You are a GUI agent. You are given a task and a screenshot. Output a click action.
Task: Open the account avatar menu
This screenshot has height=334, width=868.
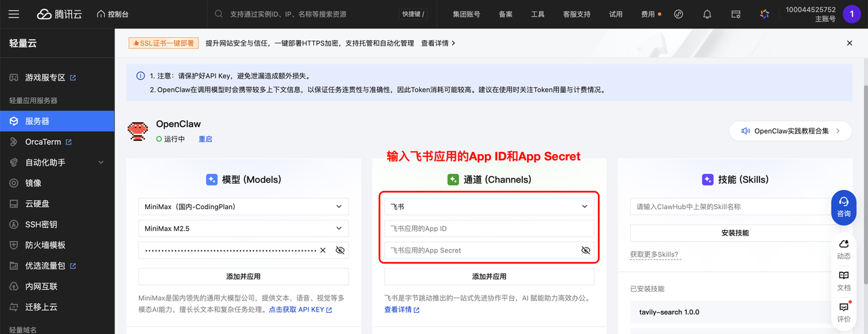tap(852, 14)
